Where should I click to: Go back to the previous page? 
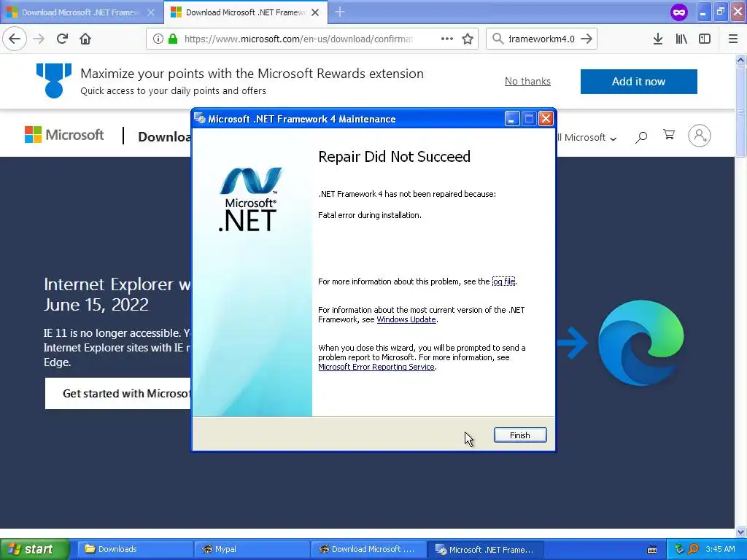[x=15, y=39]
